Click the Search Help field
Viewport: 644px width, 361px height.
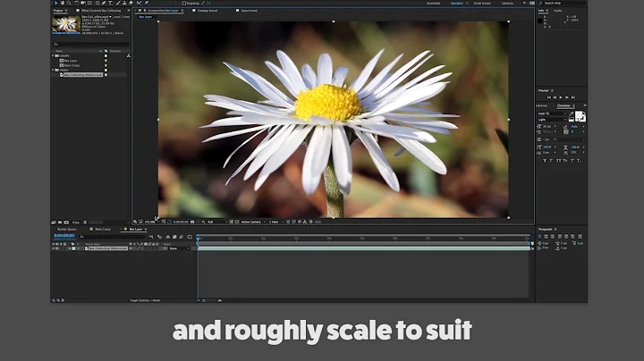[x=563, y=4]
